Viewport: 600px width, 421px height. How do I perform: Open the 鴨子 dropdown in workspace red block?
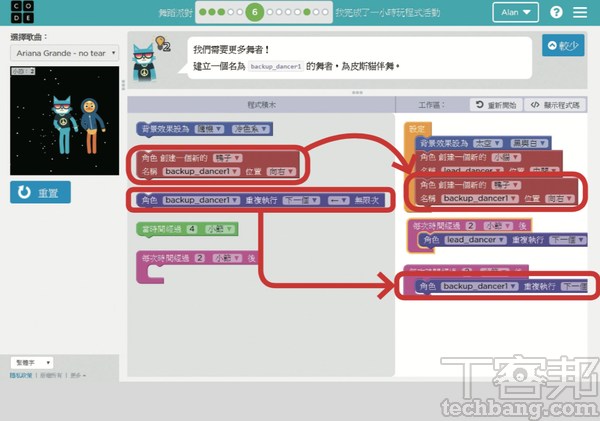506,185
